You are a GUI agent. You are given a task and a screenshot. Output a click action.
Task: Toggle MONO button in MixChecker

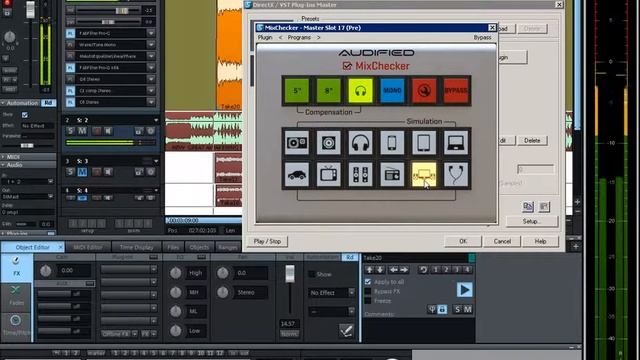[x=392, y=91]
